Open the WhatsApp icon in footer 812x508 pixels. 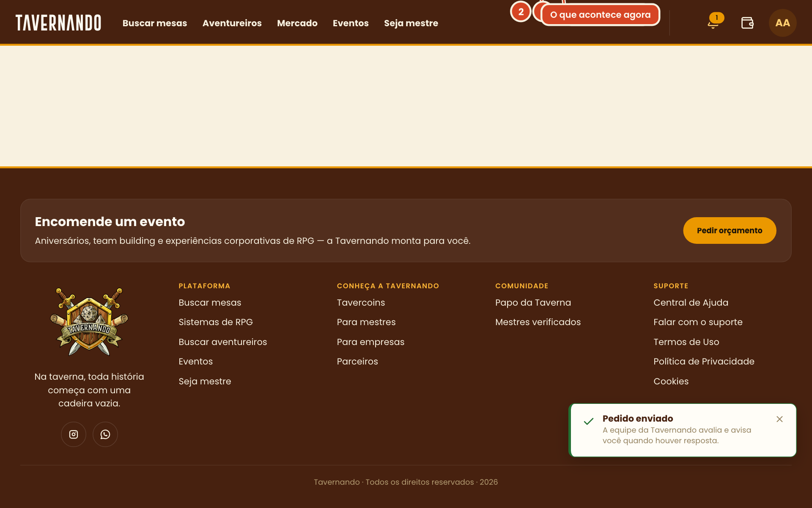(x=105, y=434)
